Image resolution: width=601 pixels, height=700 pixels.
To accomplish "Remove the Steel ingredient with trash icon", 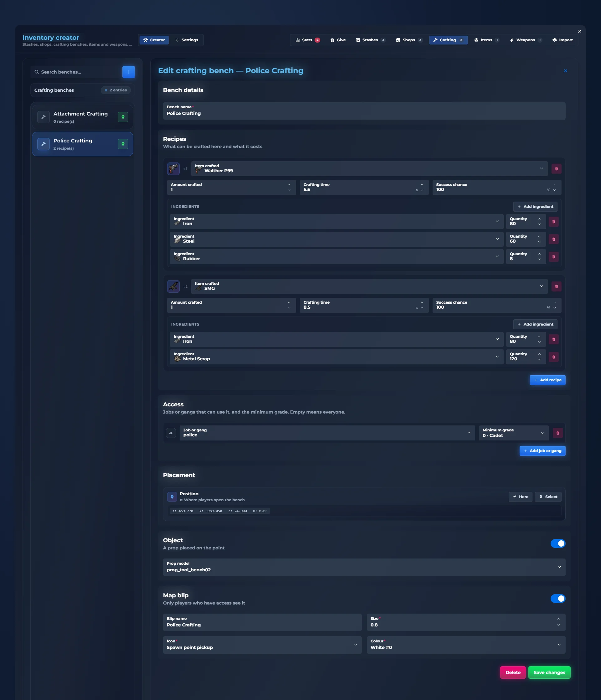I will pos(554,239).
